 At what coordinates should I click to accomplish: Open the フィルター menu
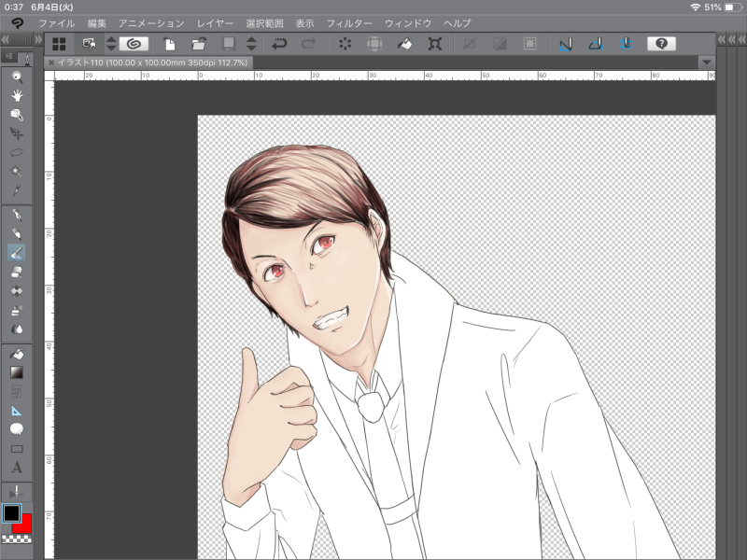349,21
